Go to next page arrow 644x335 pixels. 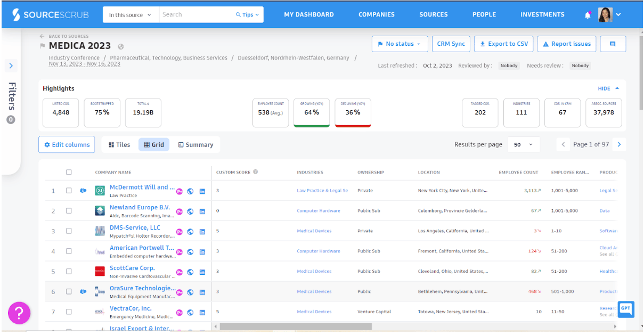[x=619, y=144]
